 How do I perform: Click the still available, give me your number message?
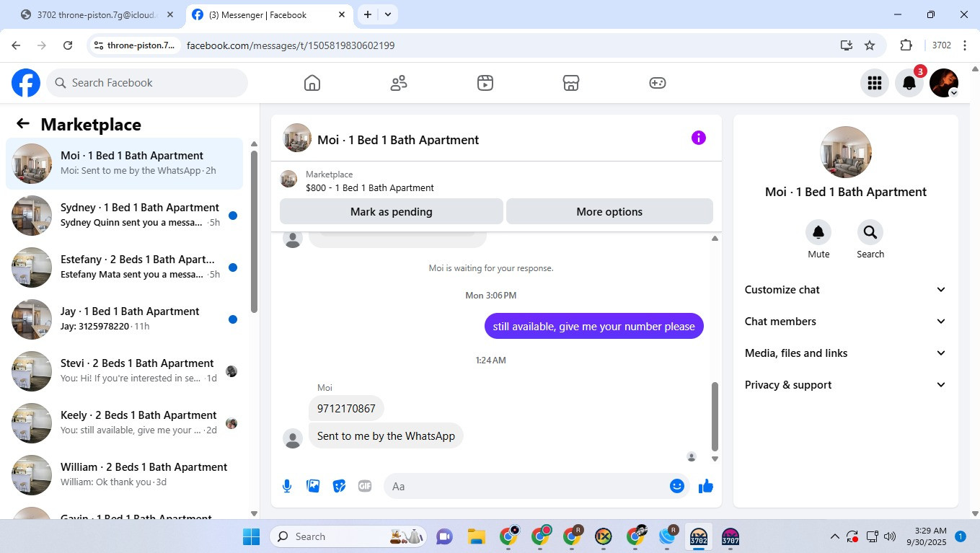[593, 327]
